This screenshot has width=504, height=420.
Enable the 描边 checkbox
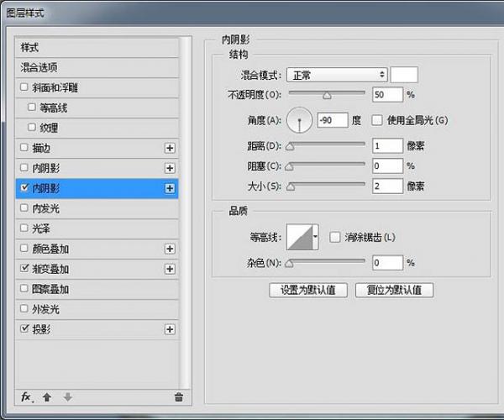pyautogui.click(x=24, y=148)
